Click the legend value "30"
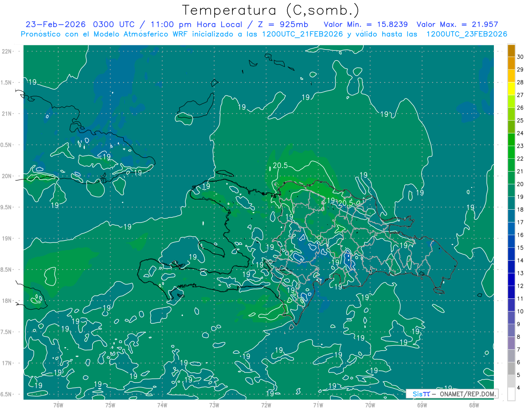The width and height of the screenshot is (532, 411). click(x=520, y=57)
